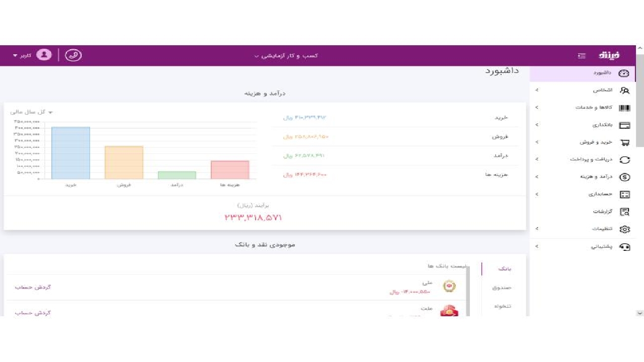Toggle the sidebar with the hamburger menu icon
Image resolution: width=644 pixels, height=362 pixels.
pos(582,55)
